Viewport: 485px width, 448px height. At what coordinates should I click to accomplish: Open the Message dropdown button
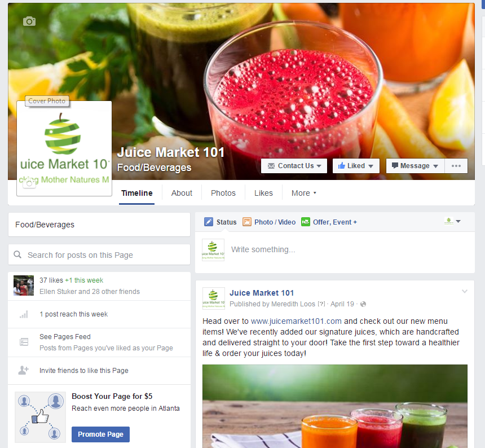[415, 166]
